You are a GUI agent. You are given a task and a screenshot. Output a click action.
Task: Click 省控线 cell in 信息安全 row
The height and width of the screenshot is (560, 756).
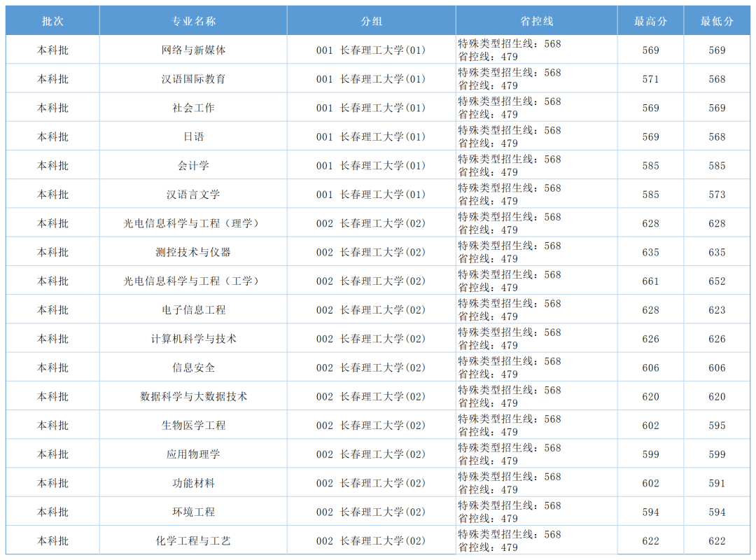tap(537, 367)
